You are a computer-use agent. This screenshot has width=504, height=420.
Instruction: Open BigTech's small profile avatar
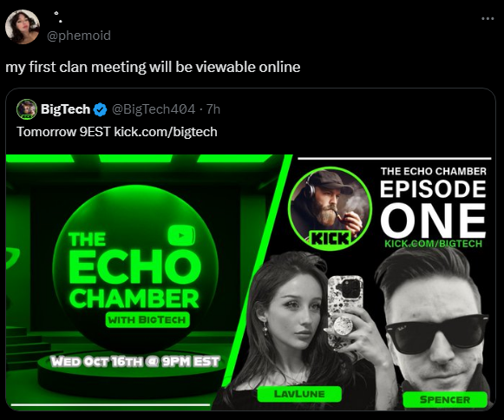pos(27,109)
